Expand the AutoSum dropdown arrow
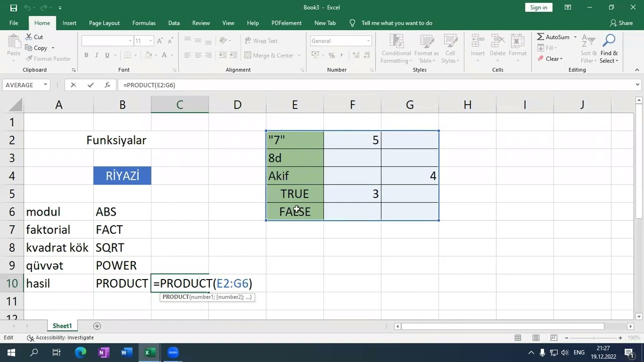This screenshot has height=362, width=644. coord(575,37)
